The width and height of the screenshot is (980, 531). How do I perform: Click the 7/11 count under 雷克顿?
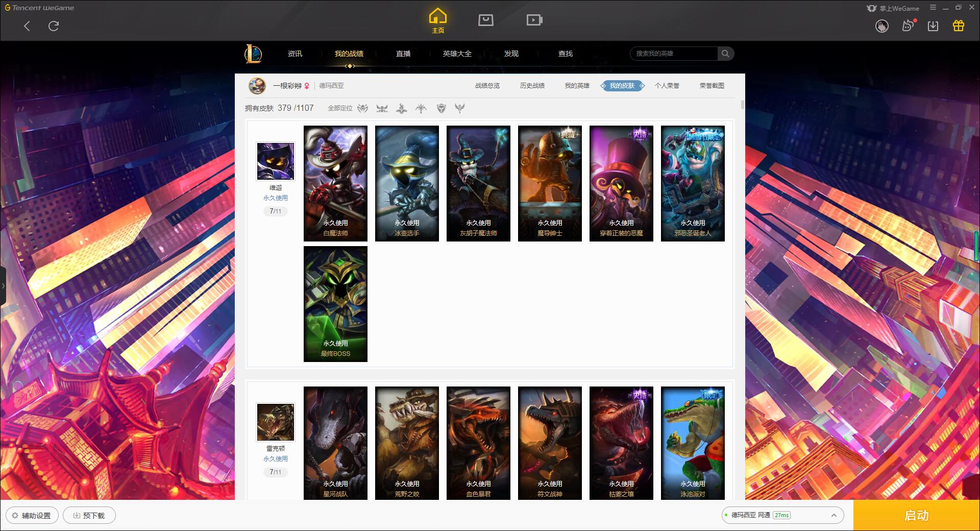click(276, 472)
